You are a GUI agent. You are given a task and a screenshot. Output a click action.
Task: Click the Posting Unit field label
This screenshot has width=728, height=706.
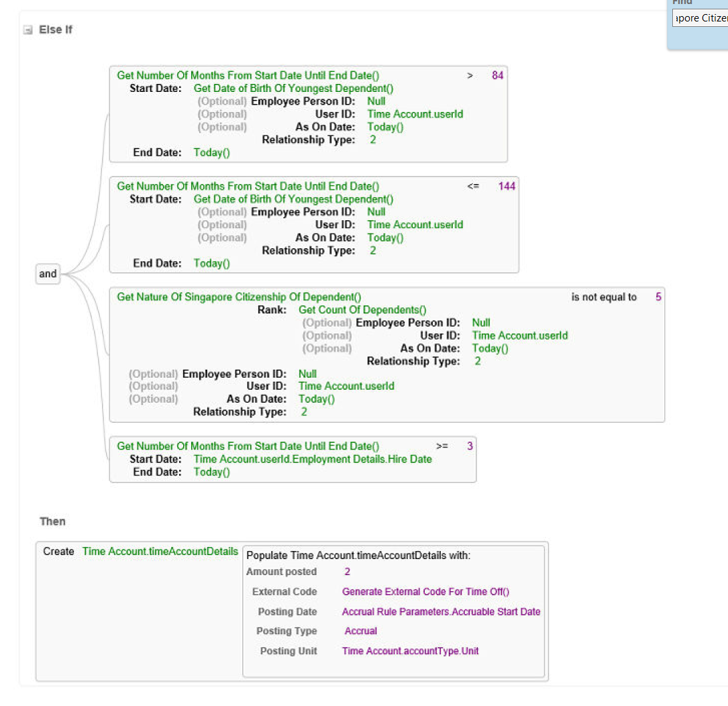289,651
